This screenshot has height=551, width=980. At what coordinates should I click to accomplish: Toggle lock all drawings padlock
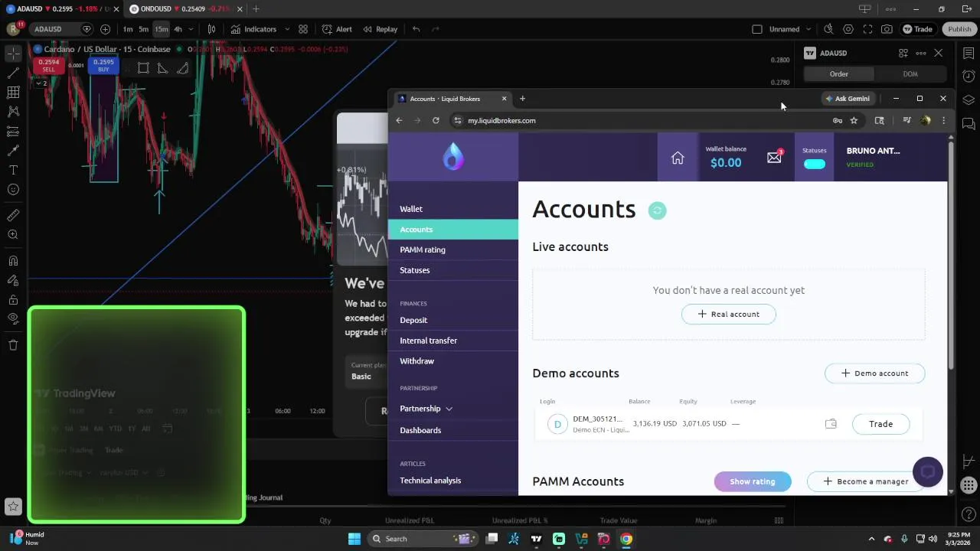[x=13, y=300]
